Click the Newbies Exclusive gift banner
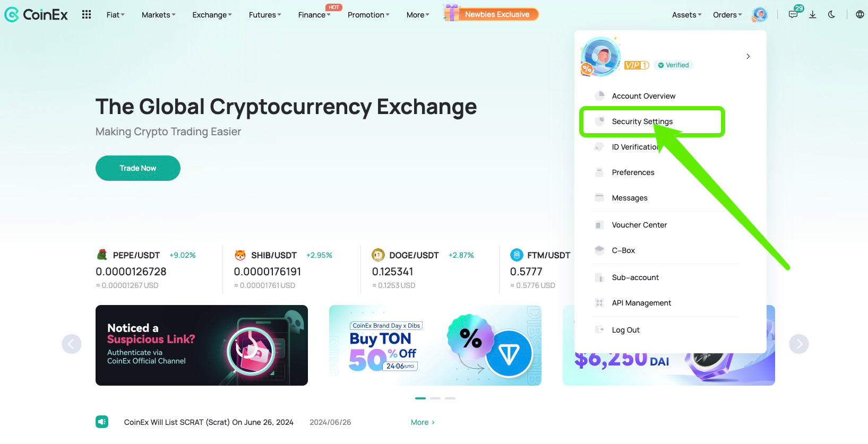This screenshot has height=444, width=868. tap(491, 14)
